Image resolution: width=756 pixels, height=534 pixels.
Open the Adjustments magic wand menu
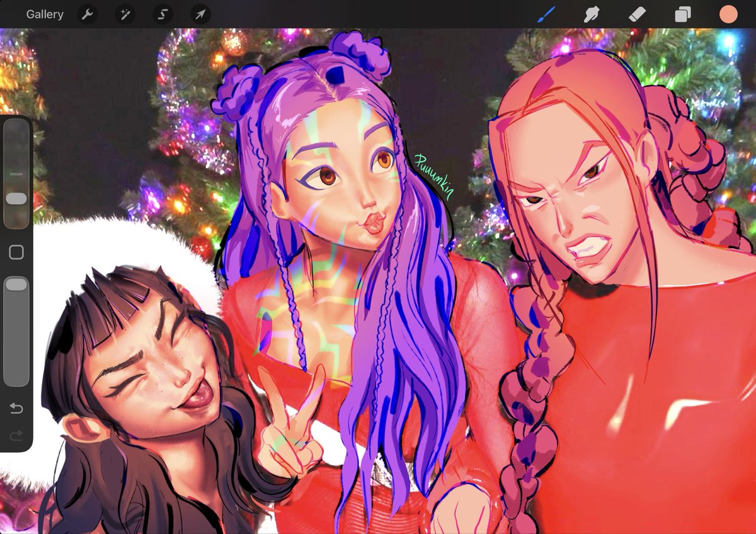tap(125, 14)
